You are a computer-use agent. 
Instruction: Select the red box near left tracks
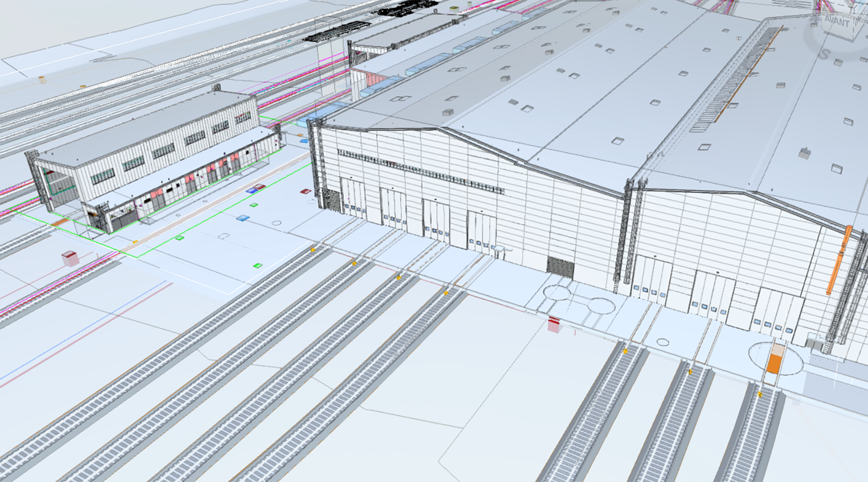[x=70, y=258]
